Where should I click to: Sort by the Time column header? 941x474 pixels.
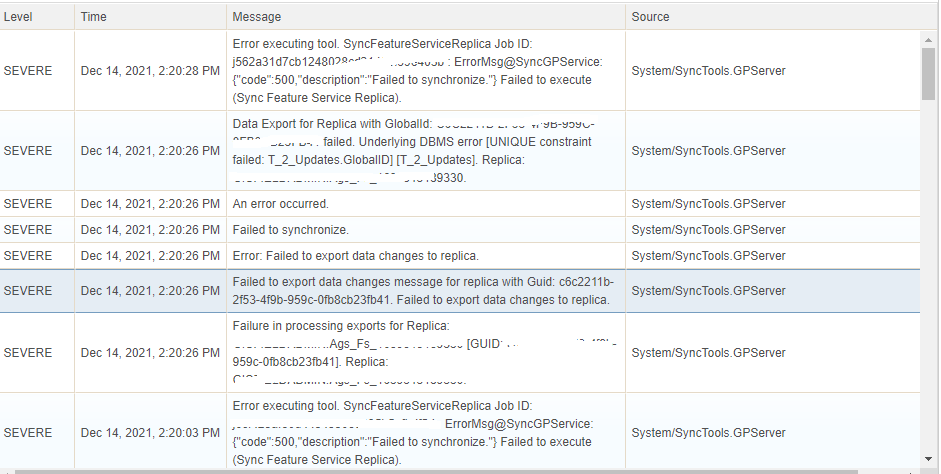pos(93,17)
